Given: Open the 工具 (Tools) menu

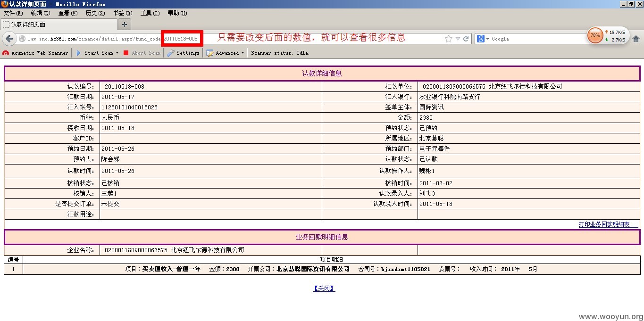Looking at the screenshot, I should (x=150, y=13).
